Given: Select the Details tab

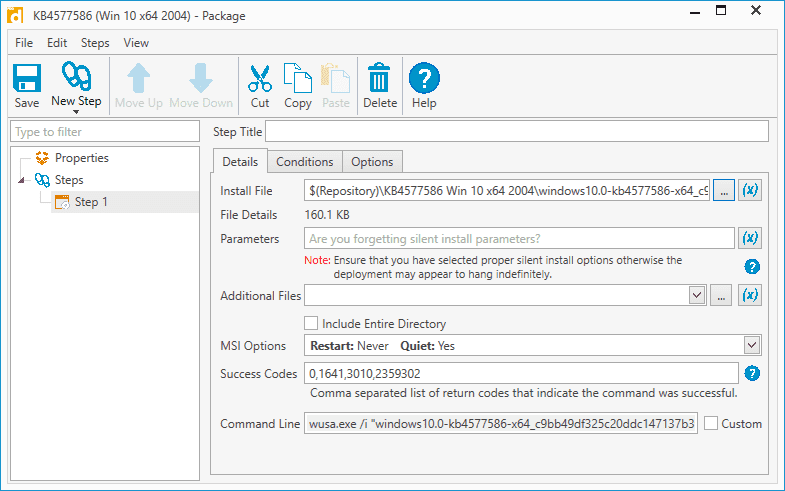Looking at the screenshot, I should click(240, 162).
